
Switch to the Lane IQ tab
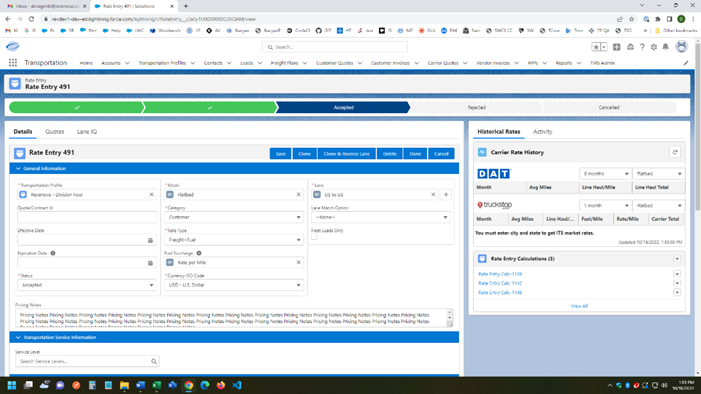click(x=87, y=132)
